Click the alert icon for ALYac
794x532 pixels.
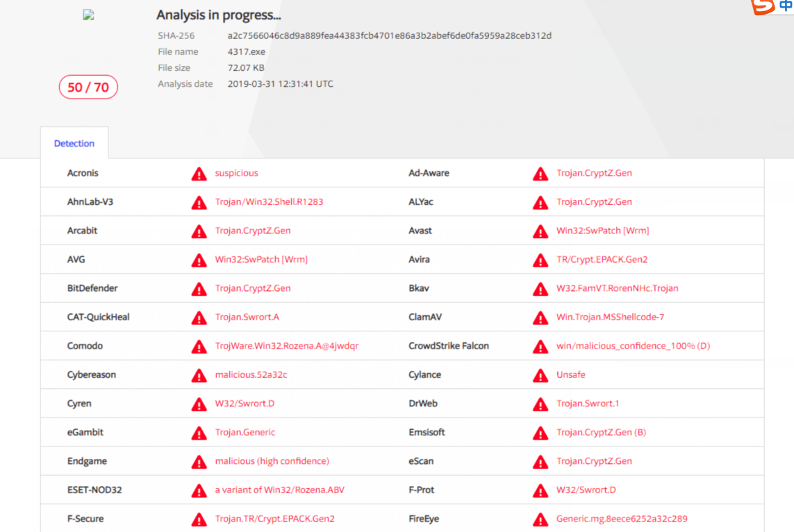coord(540,203)
